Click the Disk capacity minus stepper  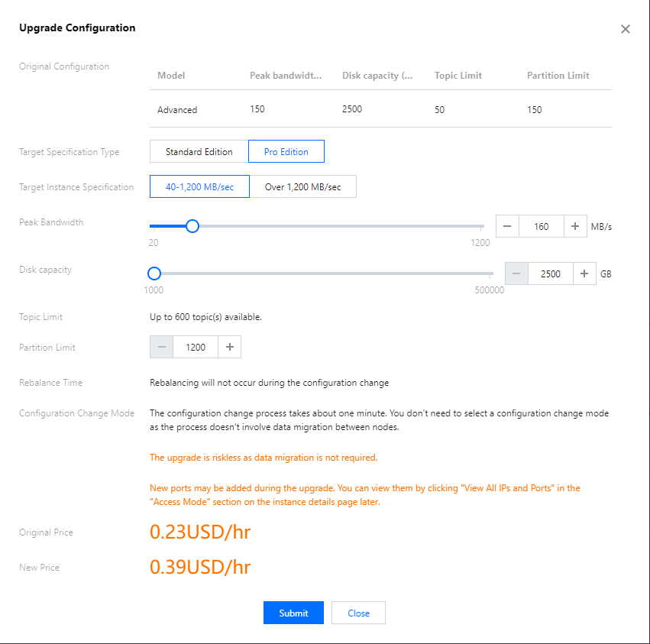(517, 273)
